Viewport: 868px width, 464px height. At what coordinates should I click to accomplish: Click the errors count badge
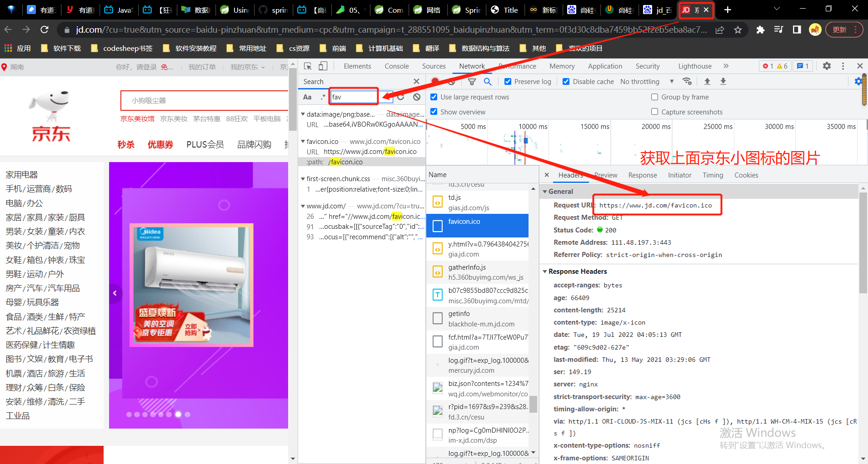point(768,66)
